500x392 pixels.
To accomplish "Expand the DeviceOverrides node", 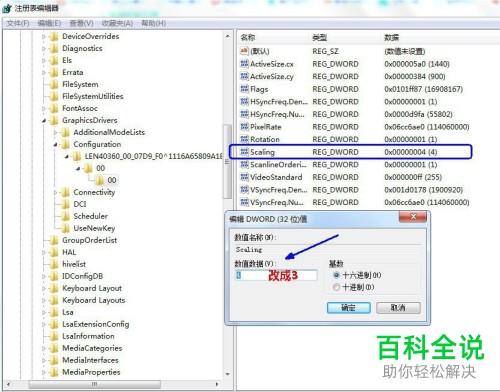I will pyautogui.click(x=44, y=37).
